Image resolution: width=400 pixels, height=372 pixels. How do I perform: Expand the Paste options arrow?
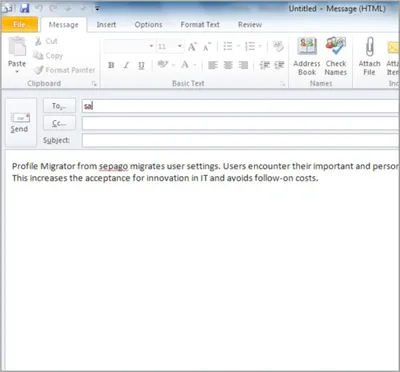point(17,72)
